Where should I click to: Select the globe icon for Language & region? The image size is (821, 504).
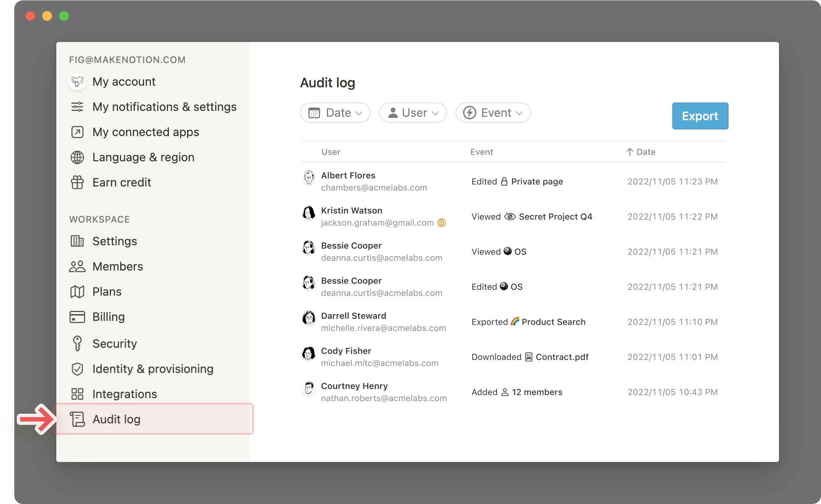pyautogui.click(x=77, y=157)
